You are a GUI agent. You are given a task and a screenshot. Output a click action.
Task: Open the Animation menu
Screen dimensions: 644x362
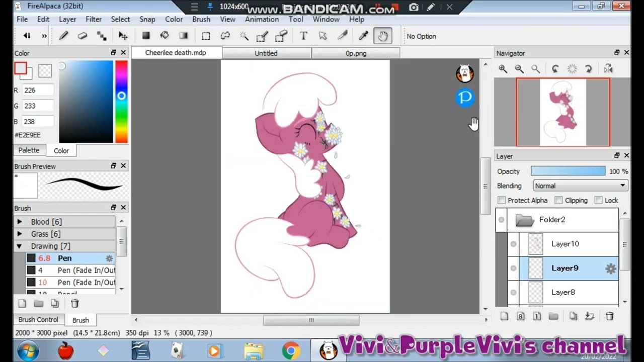(262, 19)
